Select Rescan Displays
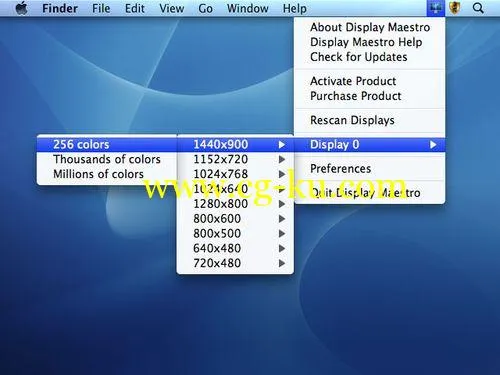This screenshot has width=500, height=375. (370, 120)
